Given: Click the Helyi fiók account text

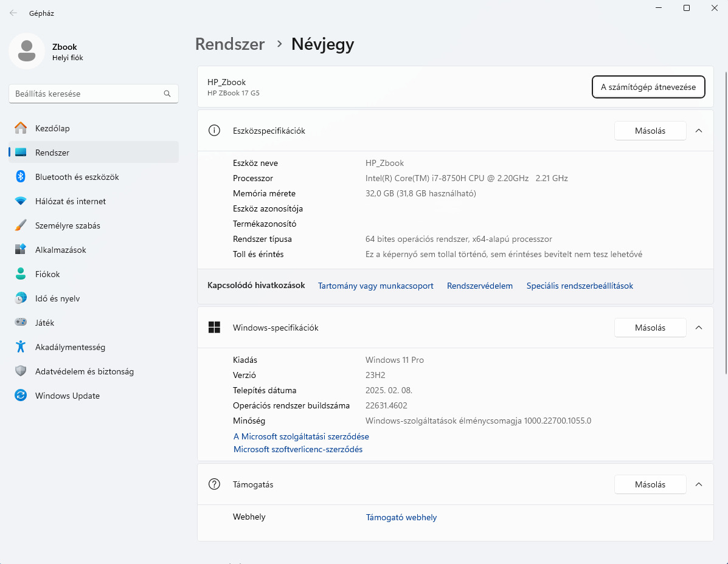Looking at the screenshot, I should 68,58.
